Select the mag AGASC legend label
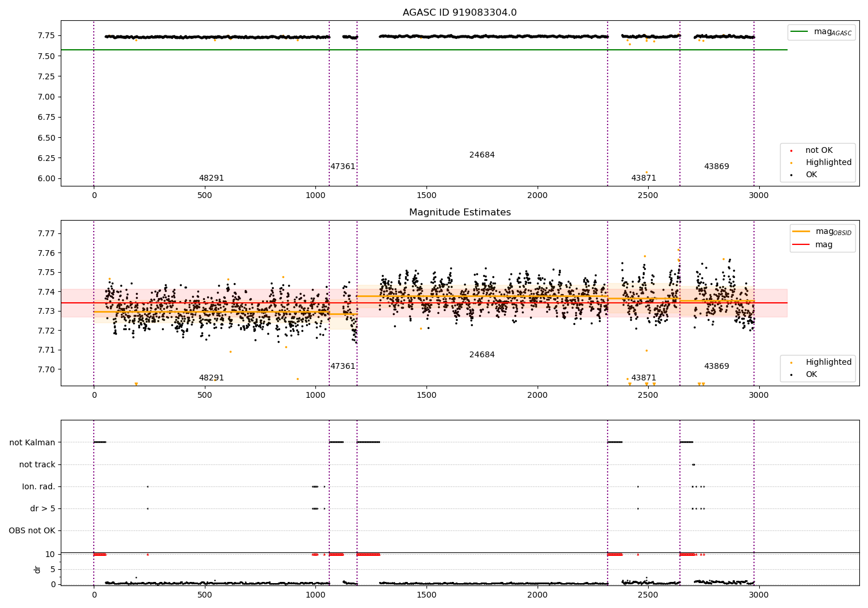Image resolution: width=868 pixels, height=608 pixels. click(x=833, y=32)
